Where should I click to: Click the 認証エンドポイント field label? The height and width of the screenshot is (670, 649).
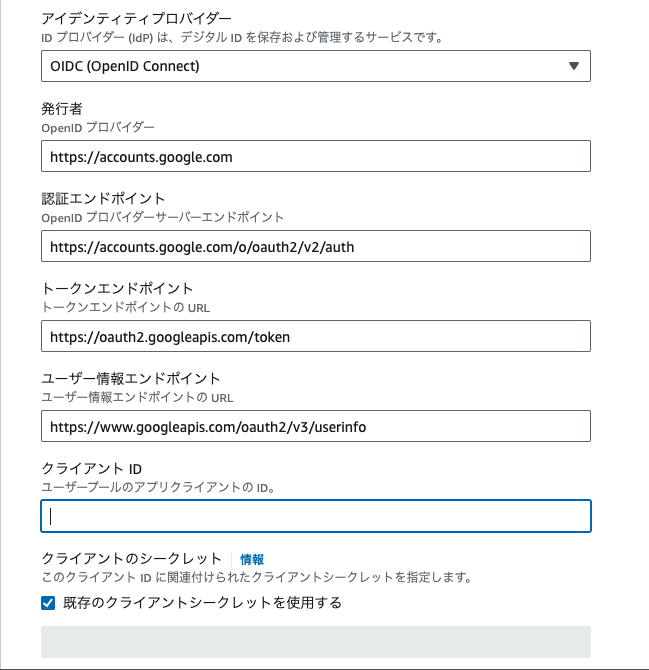[x=103, y=198]
